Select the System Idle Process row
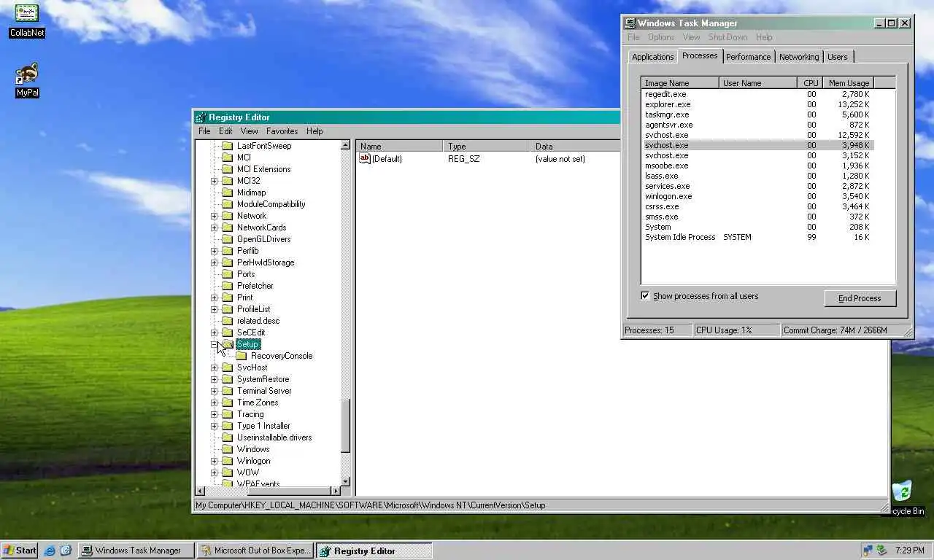 click(757, 237)
